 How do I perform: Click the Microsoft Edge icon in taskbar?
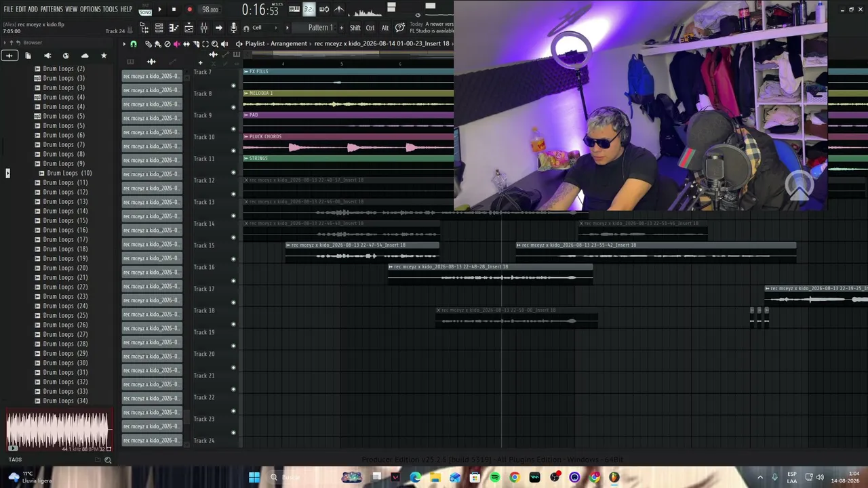[415, 478]
